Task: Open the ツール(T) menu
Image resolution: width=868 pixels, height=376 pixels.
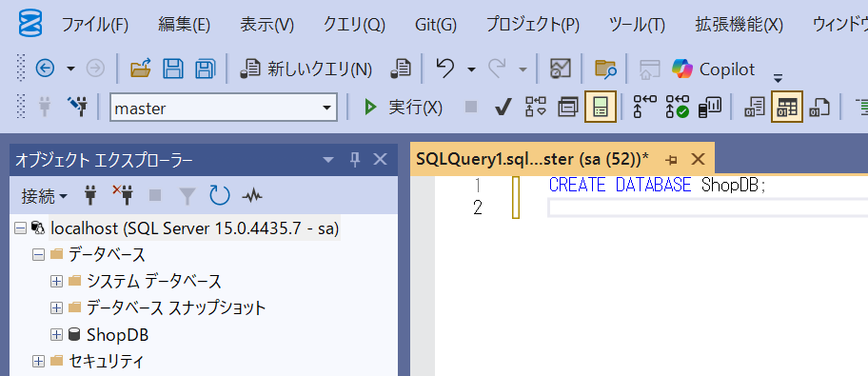Action: coord(637,25)
